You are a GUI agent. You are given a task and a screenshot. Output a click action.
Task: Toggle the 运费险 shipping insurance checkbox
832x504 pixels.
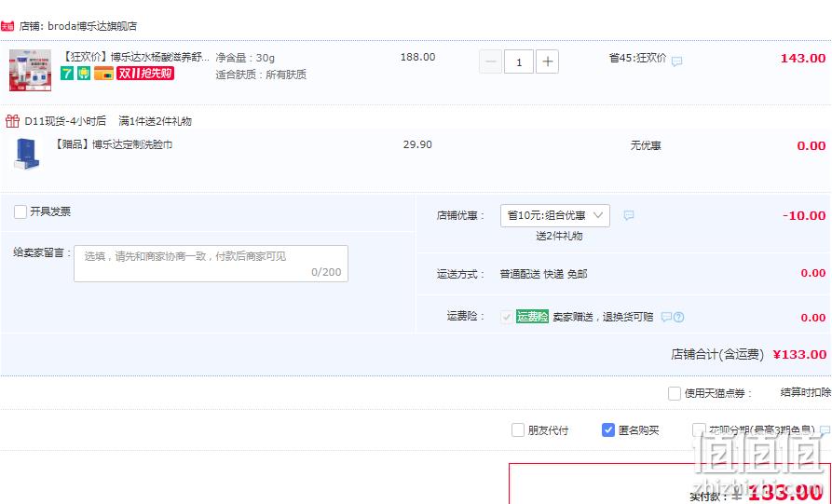click(x=507, y=317)
